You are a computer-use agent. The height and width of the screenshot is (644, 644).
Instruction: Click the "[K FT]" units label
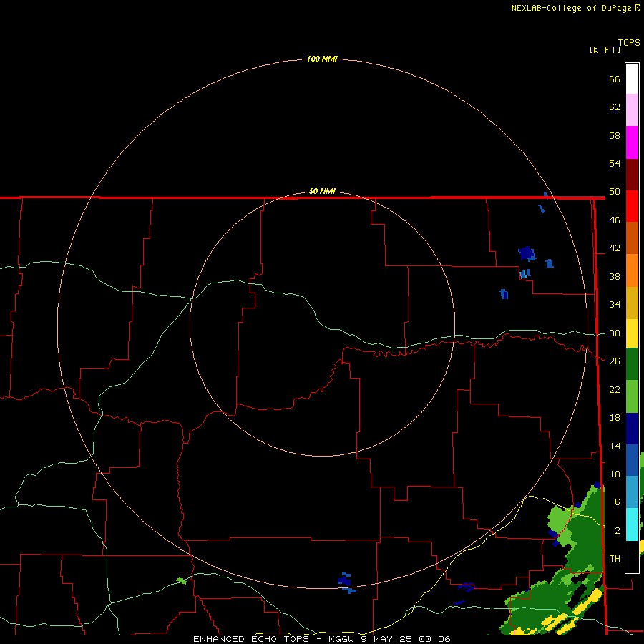pyautogui.click(x=605, y=49)
